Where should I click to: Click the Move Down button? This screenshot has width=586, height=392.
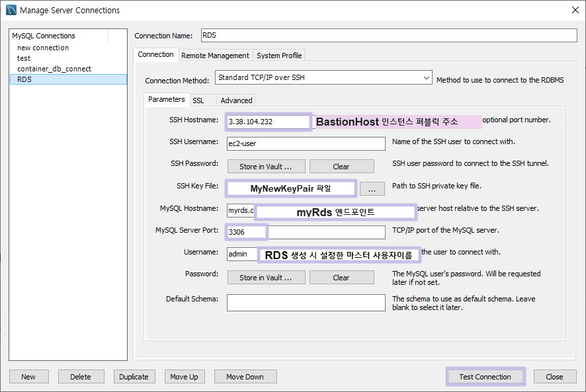[245, 377]
